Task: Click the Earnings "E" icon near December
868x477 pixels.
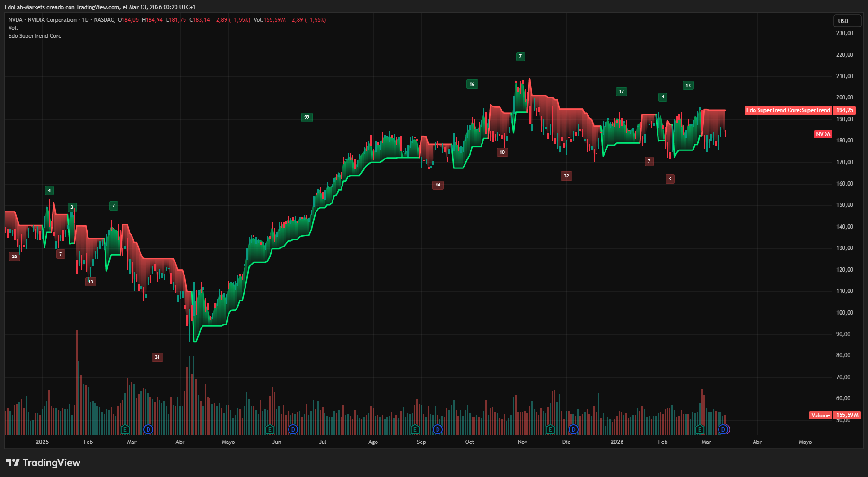Action: (550, 430)
